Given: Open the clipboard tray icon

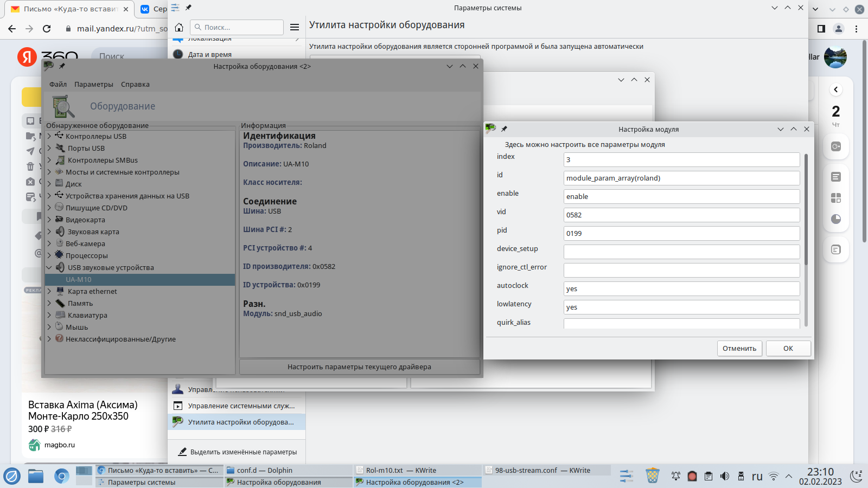Looking at the screenshot, I should click(709, 476).
